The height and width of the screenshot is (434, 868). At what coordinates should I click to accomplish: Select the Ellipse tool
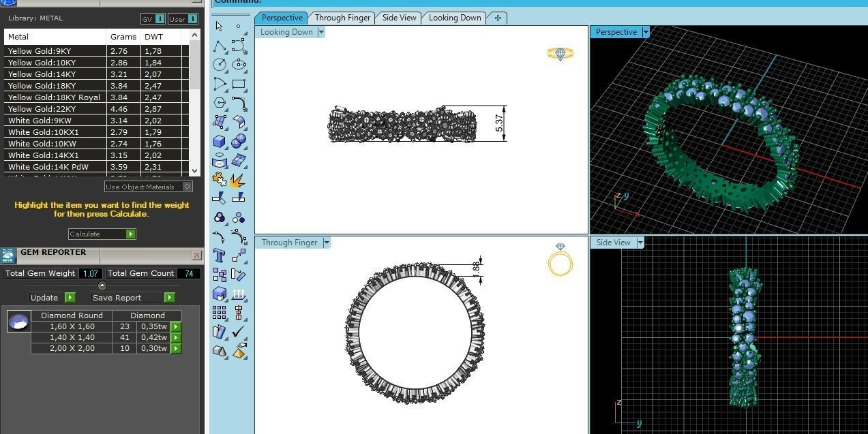[239, 65]
